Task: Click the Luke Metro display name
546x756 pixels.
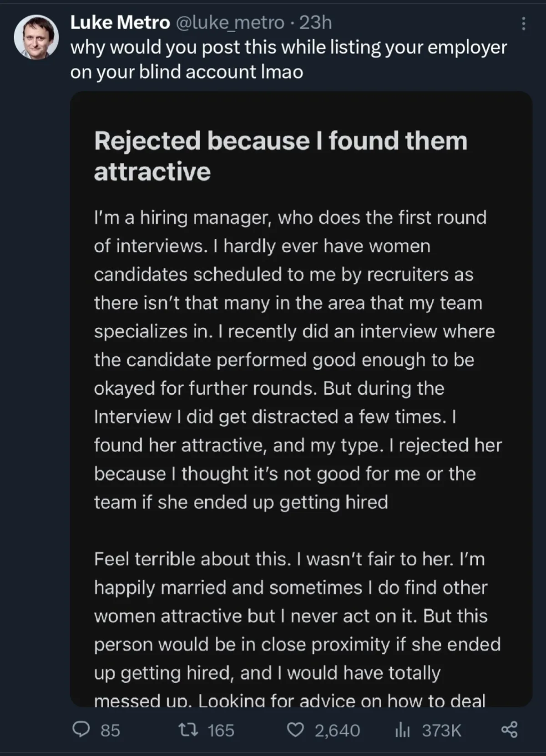Action: [120, 22]
